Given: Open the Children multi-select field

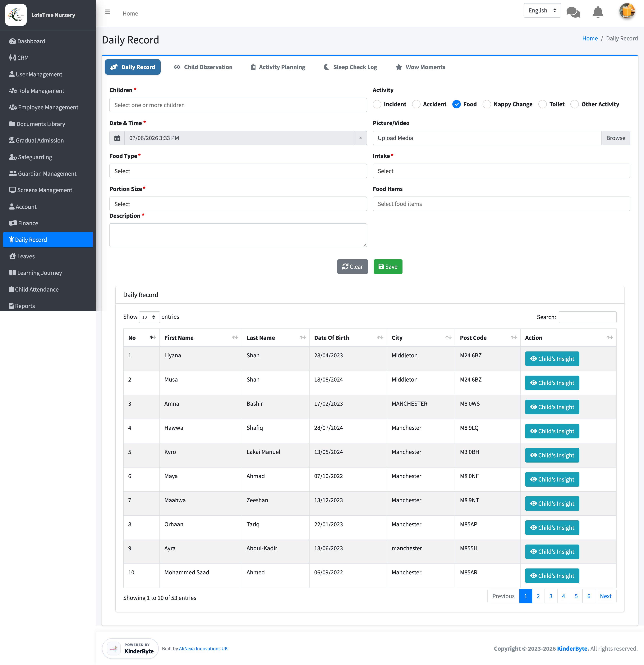Looking at the screenshot, I should [x=238, y=105].
